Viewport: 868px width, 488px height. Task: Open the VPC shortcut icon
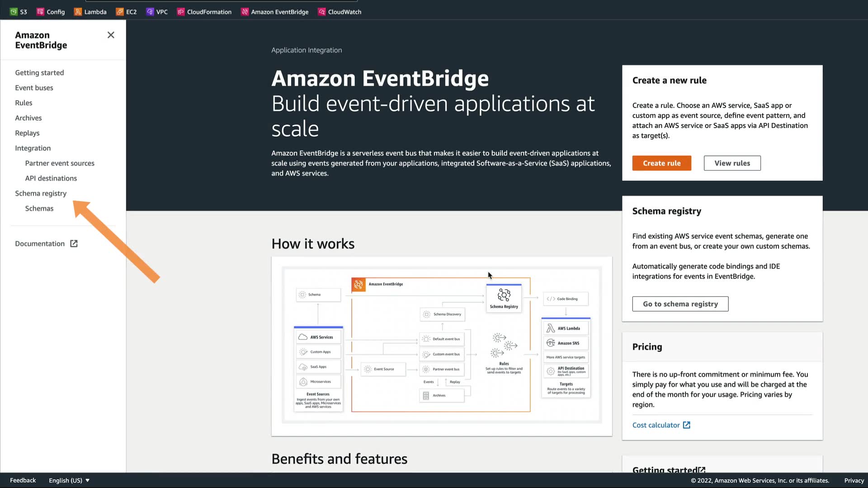[150, 12]
